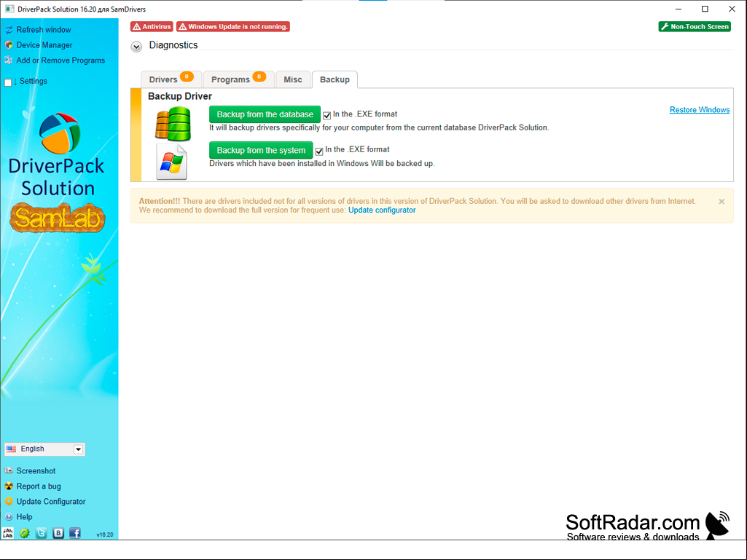Click the red Antivirus warning badge
This screenshot has width=747, height=560.
point(152,27)
